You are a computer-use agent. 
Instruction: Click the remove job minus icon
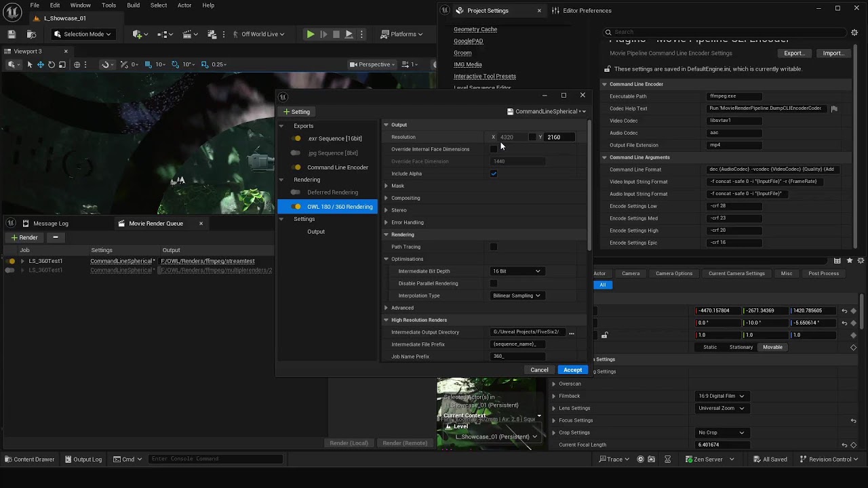coord(55,237)
